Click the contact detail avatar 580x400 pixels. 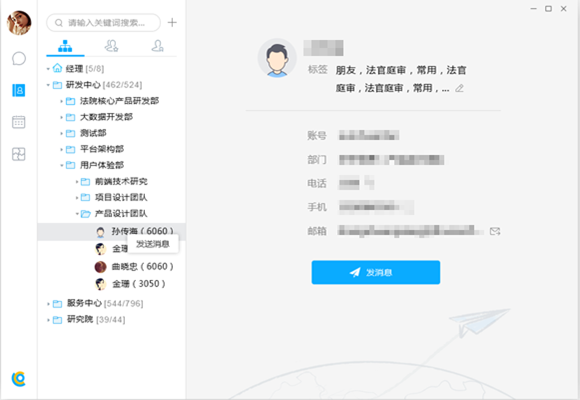click(x=277, y=58)
